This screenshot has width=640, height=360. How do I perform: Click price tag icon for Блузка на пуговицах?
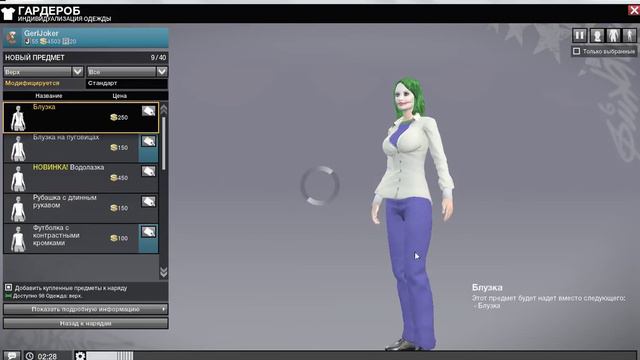click(x=149, y=141)
